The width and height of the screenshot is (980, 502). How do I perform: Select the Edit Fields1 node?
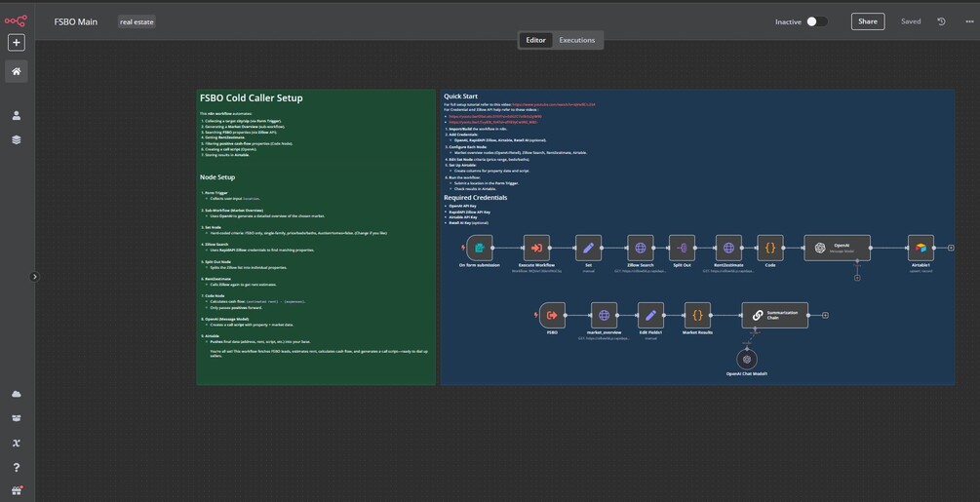click(x=650, y=315)
